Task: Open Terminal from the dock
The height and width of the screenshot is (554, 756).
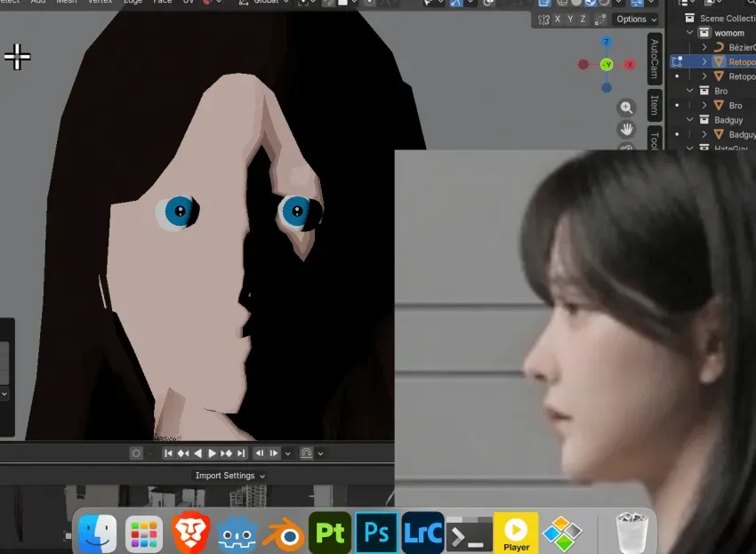Action: (469, 534)
